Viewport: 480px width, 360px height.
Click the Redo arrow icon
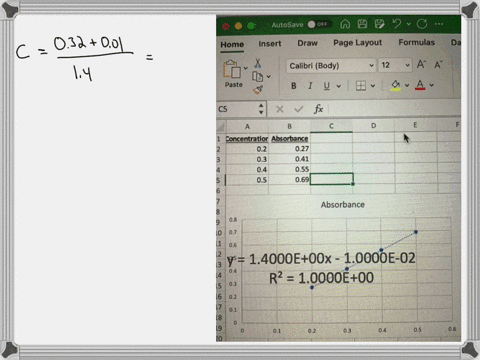(422, 24)
